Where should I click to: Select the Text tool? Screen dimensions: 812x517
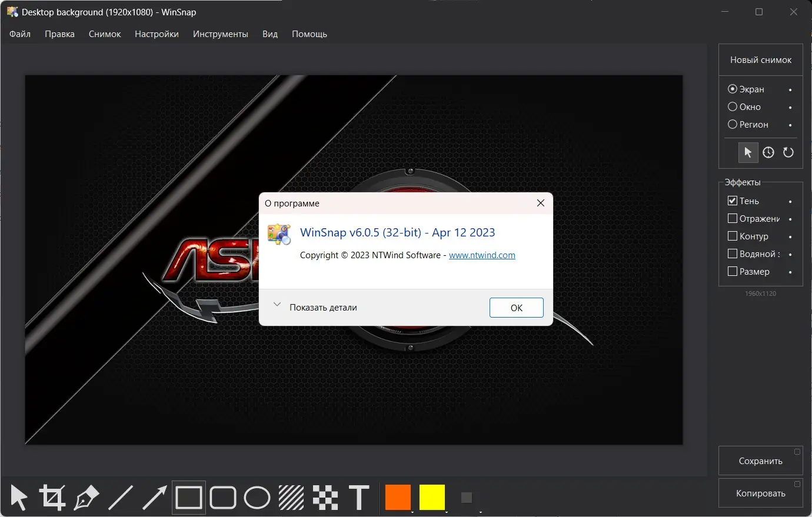[359, 498]
